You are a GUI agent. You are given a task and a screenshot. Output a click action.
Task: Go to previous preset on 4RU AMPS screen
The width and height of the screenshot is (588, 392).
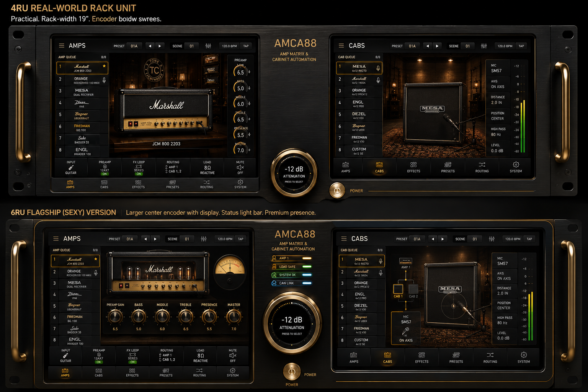(x=150, y=46)
